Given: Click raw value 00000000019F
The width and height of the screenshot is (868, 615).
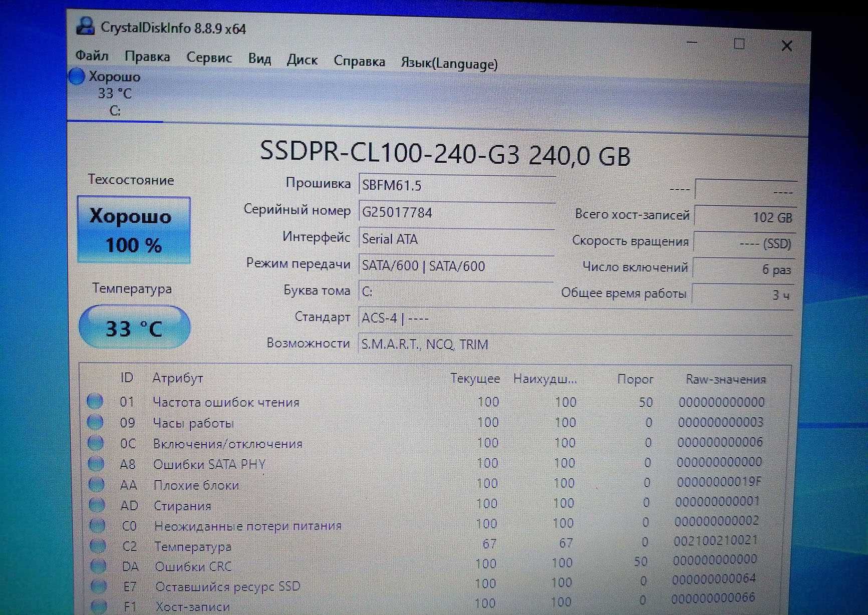Looking at the screenshot, I should click(719, 482).
